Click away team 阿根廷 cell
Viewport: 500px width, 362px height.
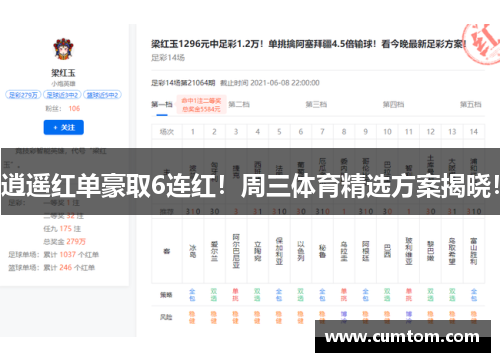pos(366,251)
